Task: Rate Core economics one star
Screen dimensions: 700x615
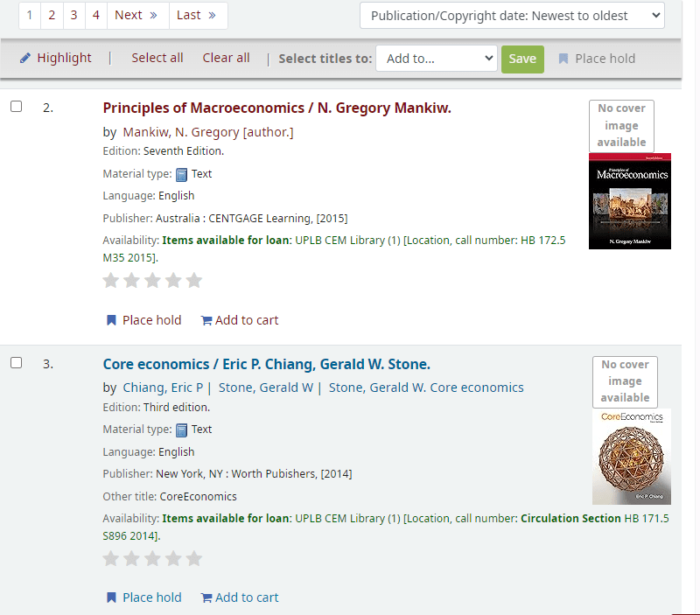Action: pyautogui.click(x=111, y=558)
